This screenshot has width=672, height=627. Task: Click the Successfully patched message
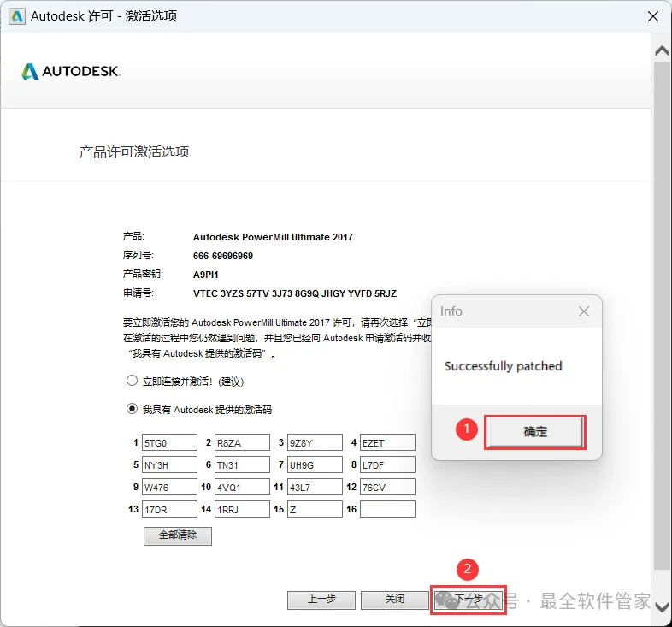click(x=503, y=366)
